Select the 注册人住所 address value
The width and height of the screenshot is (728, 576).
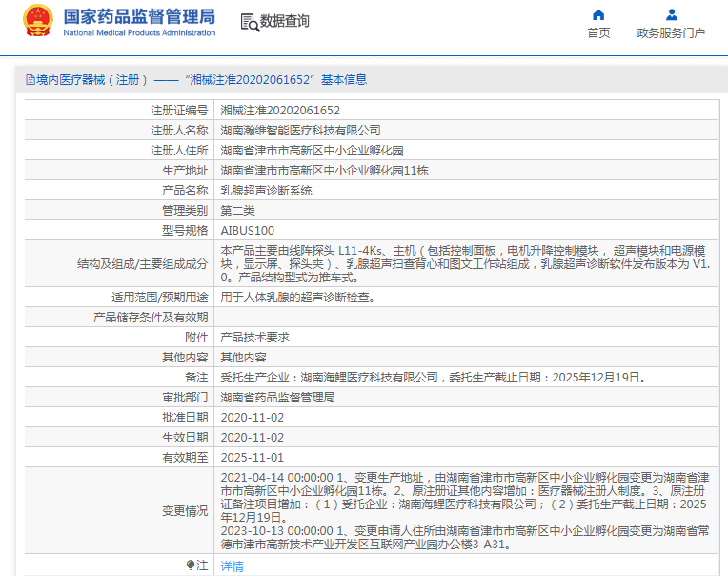pyautogui.click(x=312, y=150)
